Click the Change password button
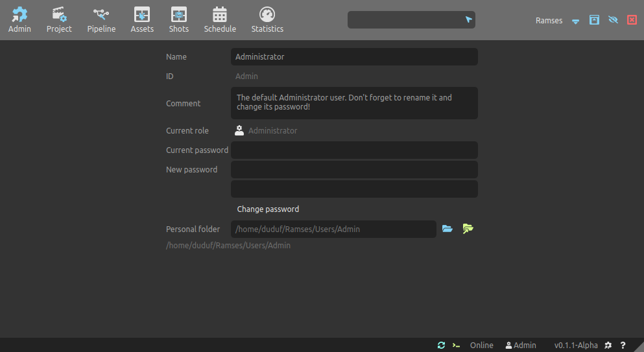The height and width of the screenshot is (352, 644). (268, 209)
